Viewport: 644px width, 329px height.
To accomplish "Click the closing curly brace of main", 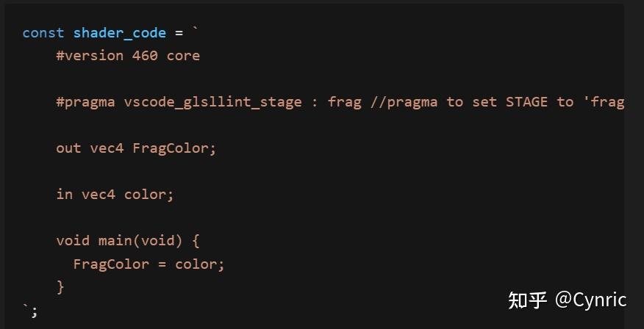I will click(x=60, y=287).
